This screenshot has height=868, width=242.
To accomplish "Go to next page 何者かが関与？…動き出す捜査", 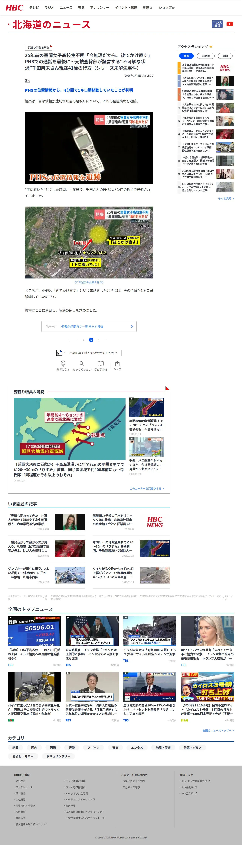I will click(89, 326).
